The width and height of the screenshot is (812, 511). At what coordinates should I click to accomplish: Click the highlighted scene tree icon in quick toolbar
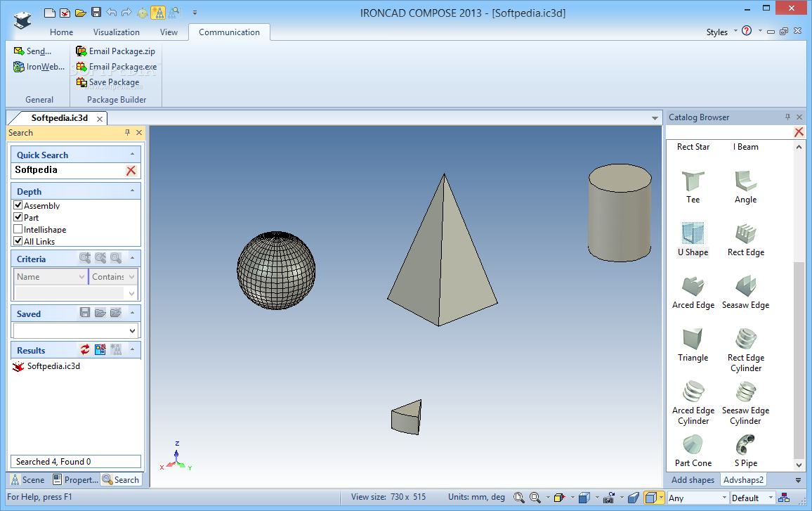tap(158, 13)
